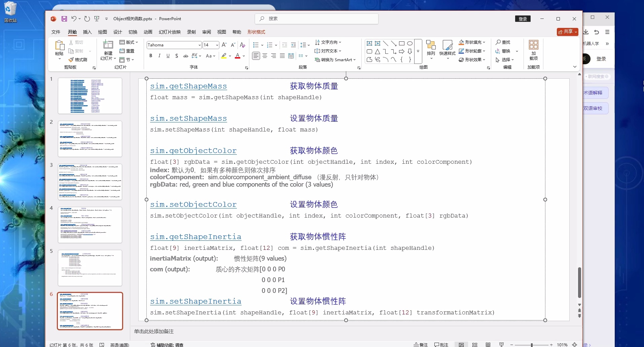Open the 文字方向 (Text Direction) tool
The image size is (644, 347).
[x=328, y=42]
